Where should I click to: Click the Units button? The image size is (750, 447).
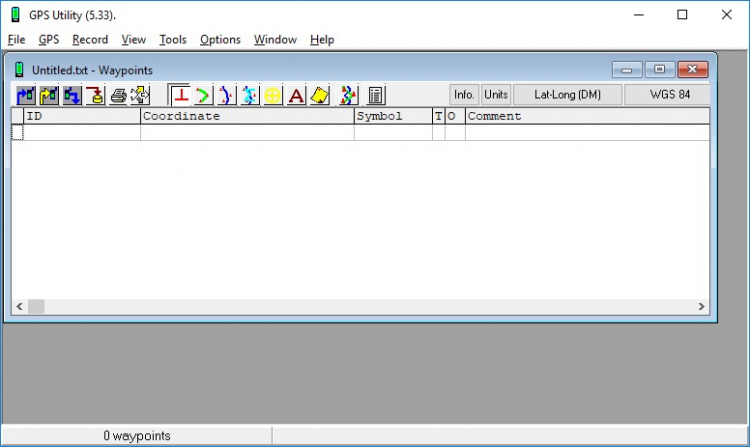tap(496, 95)
